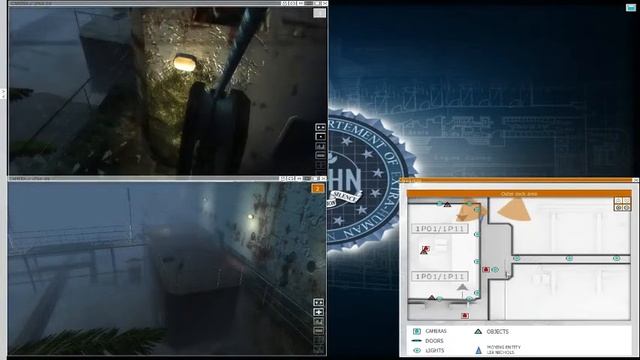Click the orange number 2 badge in lower camera
Image resolution: width=640 pixels, height=360 pixels.
(318, 188)
